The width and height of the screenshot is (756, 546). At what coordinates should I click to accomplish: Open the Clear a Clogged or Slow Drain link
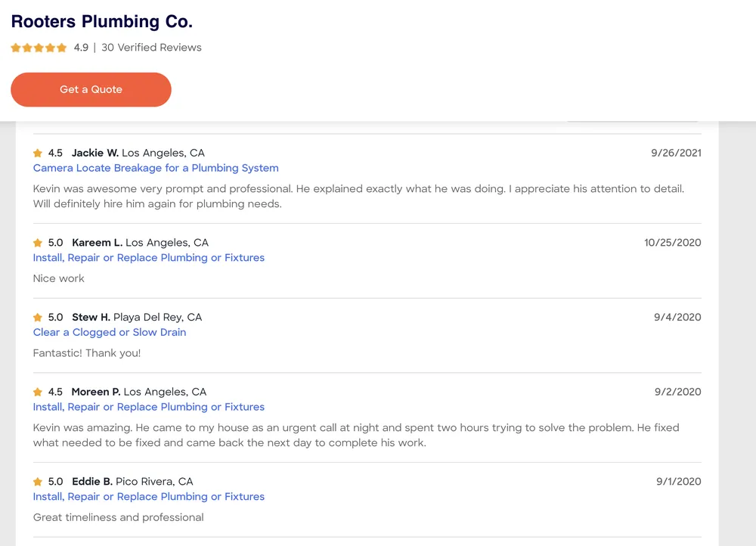110,332
